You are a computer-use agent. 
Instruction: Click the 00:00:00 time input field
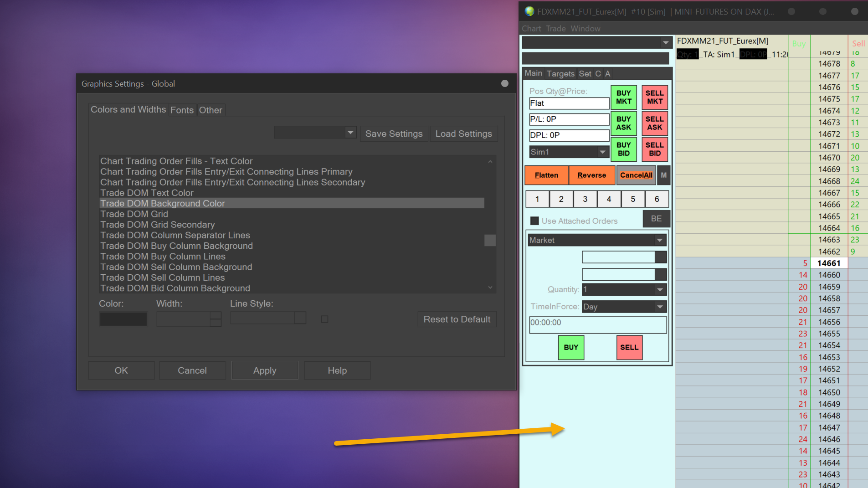(598, 325)
